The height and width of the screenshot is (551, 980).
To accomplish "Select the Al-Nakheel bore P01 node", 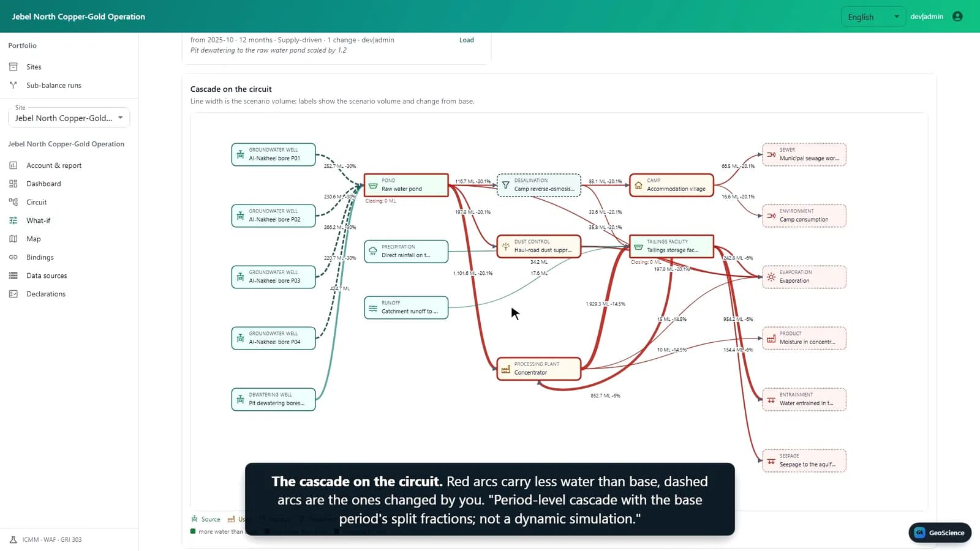I will coord(273,154).
